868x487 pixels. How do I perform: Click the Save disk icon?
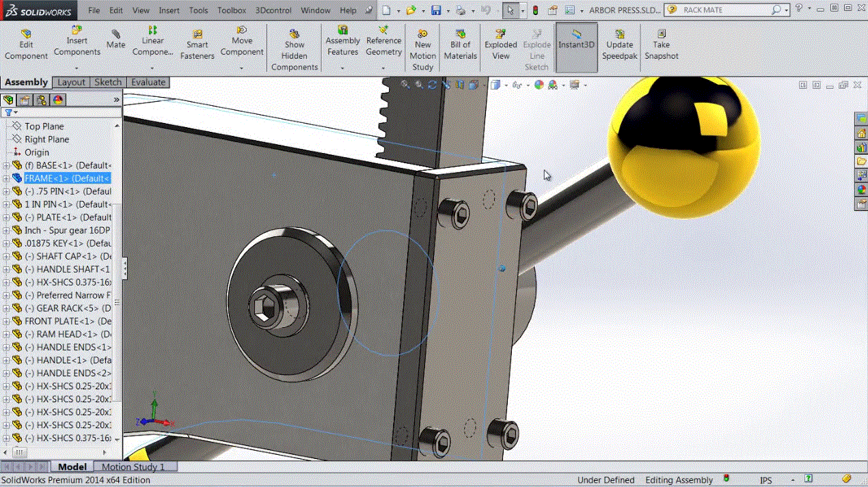[436, 10]
